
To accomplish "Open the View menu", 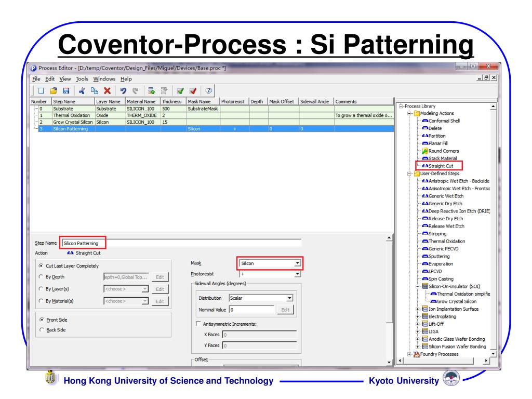I will pyautogui.click(x=65, y=79).
